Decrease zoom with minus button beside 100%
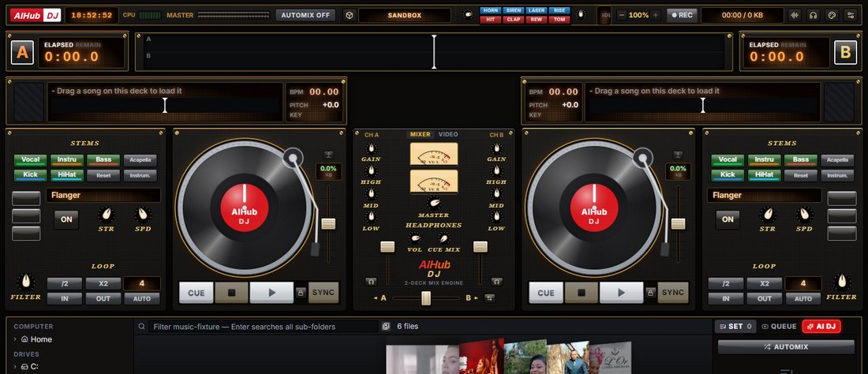Image resolution: width=868 pixels, height=374 pixels. 622,16
